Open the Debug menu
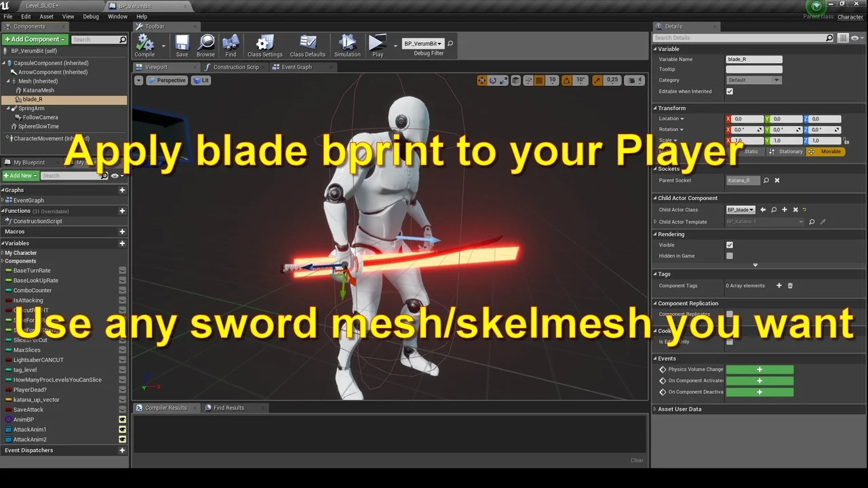 [x=91, y=16]
